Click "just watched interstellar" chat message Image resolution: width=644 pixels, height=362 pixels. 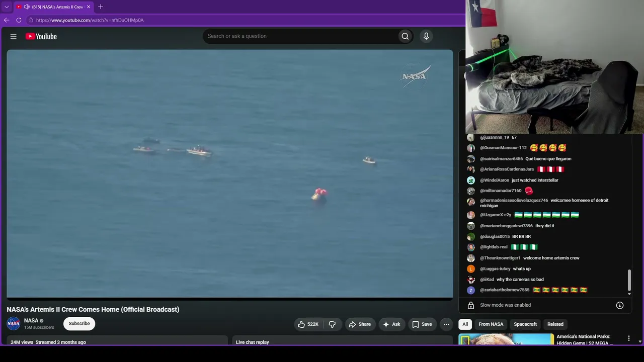pyautogui.click(x=535, y=180)
